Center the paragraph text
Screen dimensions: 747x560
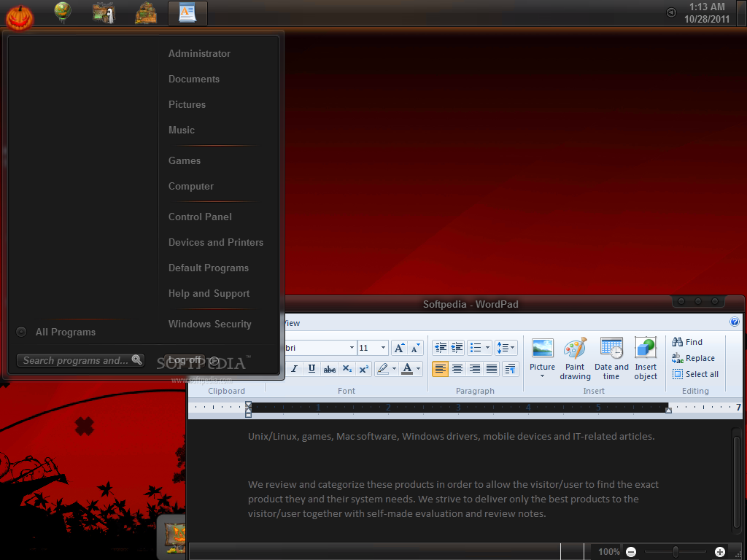click(457, 368)
